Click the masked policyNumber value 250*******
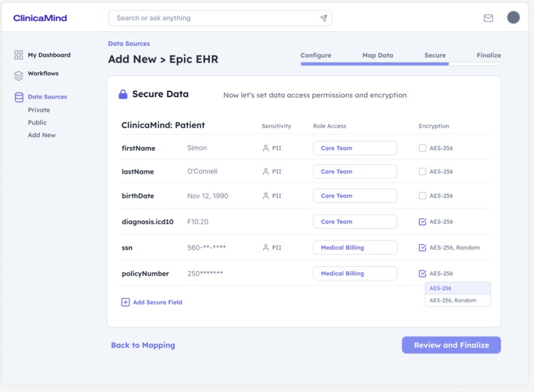 (x=205, y=274)
